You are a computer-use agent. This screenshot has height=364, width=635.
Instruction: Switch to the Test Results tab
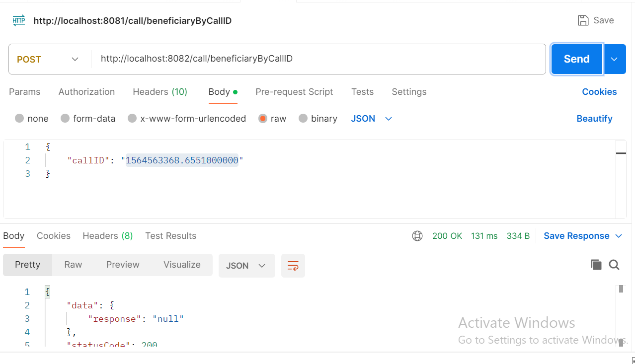click(171, 236)
